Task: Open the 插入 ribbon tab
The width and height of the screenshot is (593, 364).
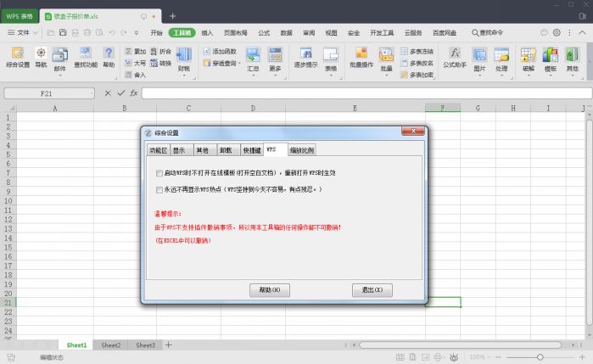Action: pos(207,33)
